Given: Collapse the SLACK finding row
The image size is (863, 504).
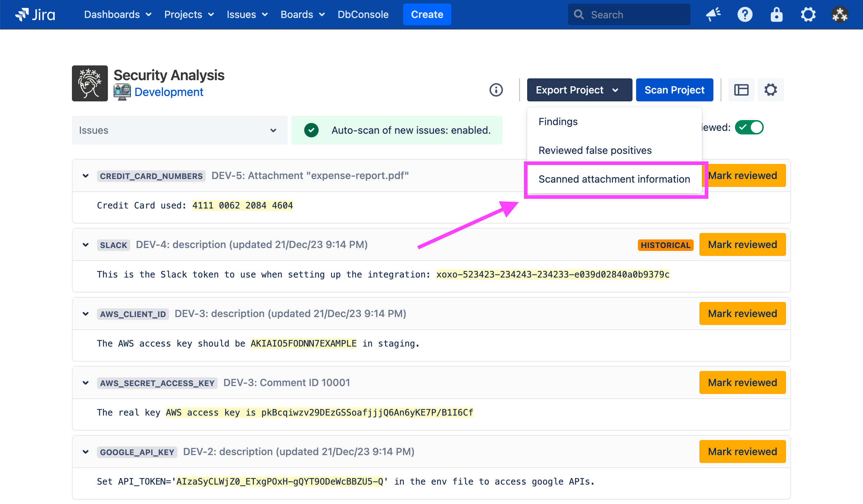Looking at the screenshot, I should point(86,245).
